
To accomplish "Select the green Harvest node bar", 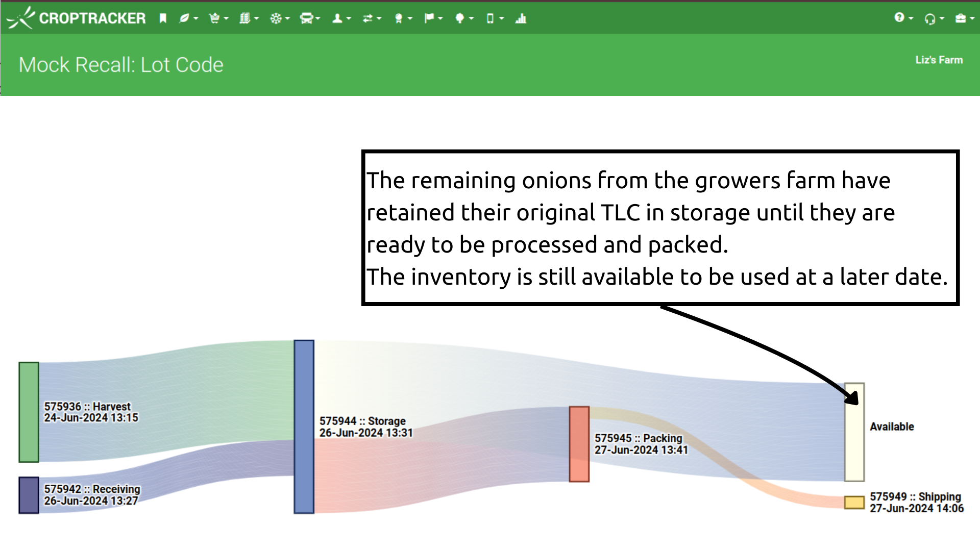I will coord(29,412).
